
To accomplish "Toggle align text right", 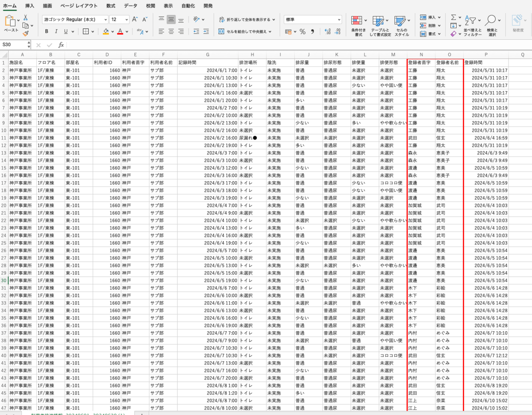I will [181, 31].
